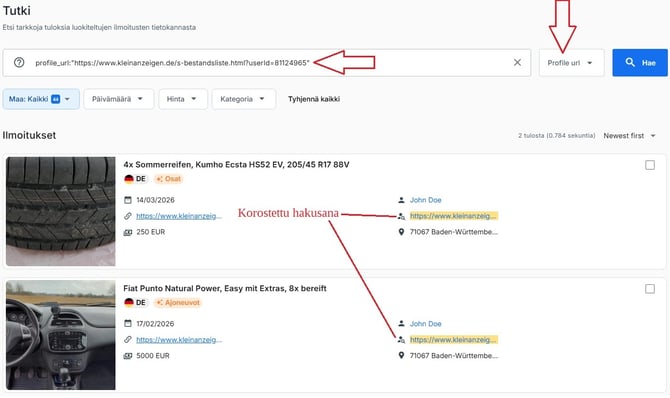
Task: Click the 2 tulosta result count text
Action: pos(556,136)
